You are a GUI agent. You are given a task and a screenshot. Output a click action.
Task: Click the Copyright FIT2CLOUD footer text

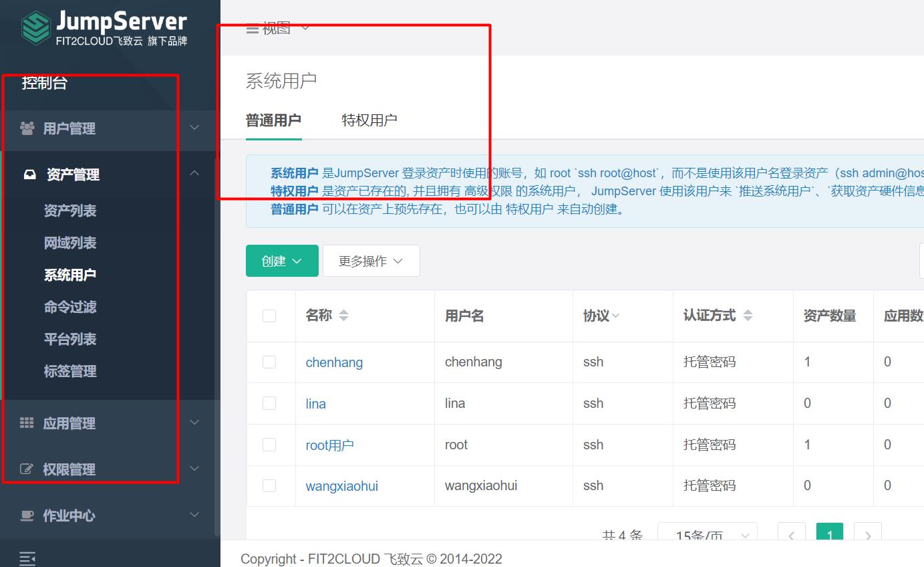click(371, 559)
